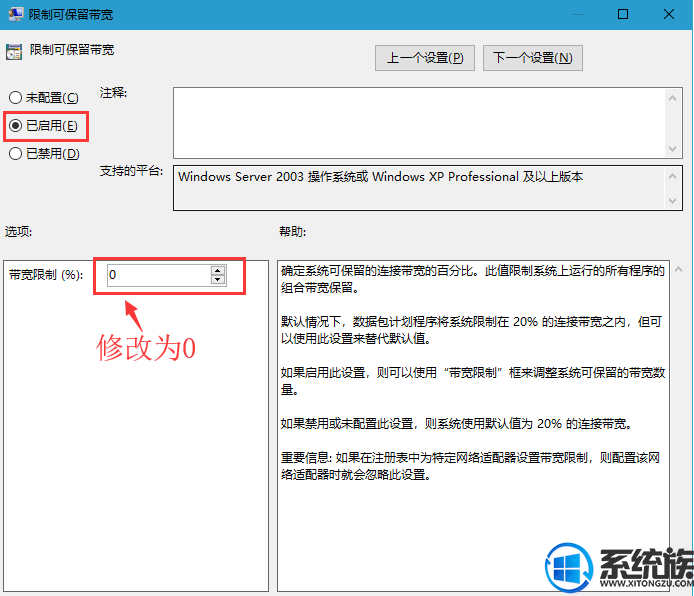The width and height of the screenshot is (694, 596).
Task: Close the 限制可保留带宽 dialog
Action: click(x=669, y=14)
